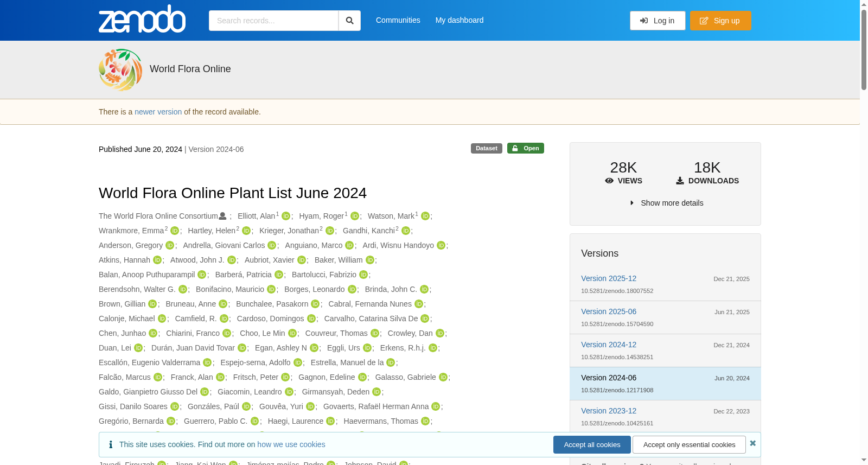Open ORCID icon for Gissi, Danilo Soares

pyautogui.click(x=175, y=406)
